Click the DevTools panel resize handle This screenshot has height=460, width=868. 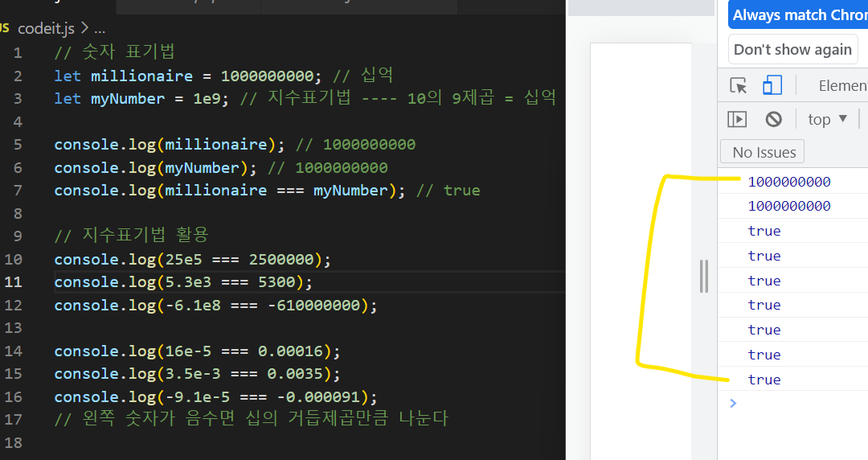click(703, 276)
